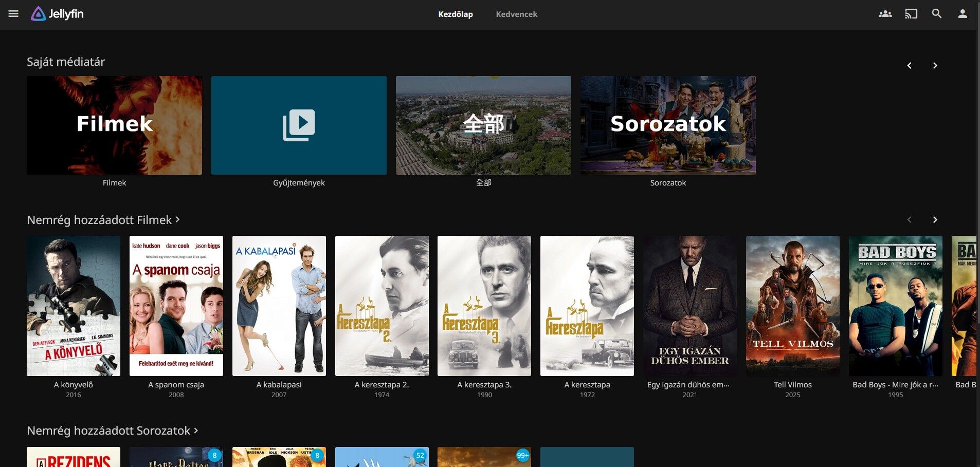Expand Nemrég hozzáadott Filmek section
This screenshot has width=980, height=467.
[103, 220]
